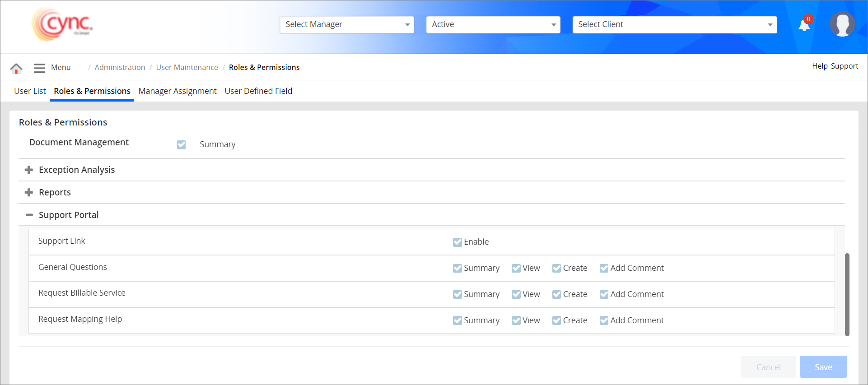The width and height of the screenshot is (868, 385).
Task: Open the Active status dropdown
Action: click(x=493, y=25)
